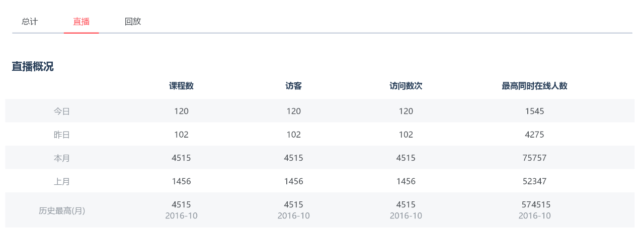Viewport: 644px width, 232px height.
Task: Click today's peak online value 1545
Action: [534, 111]
